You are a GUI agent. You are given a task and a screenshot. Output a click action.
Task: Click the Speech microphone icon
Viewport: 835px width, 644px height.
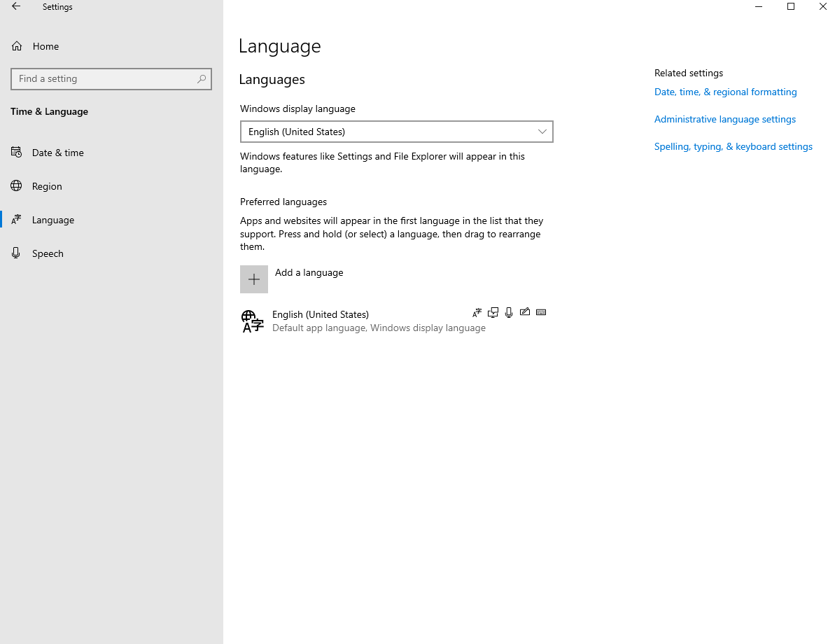16,253
